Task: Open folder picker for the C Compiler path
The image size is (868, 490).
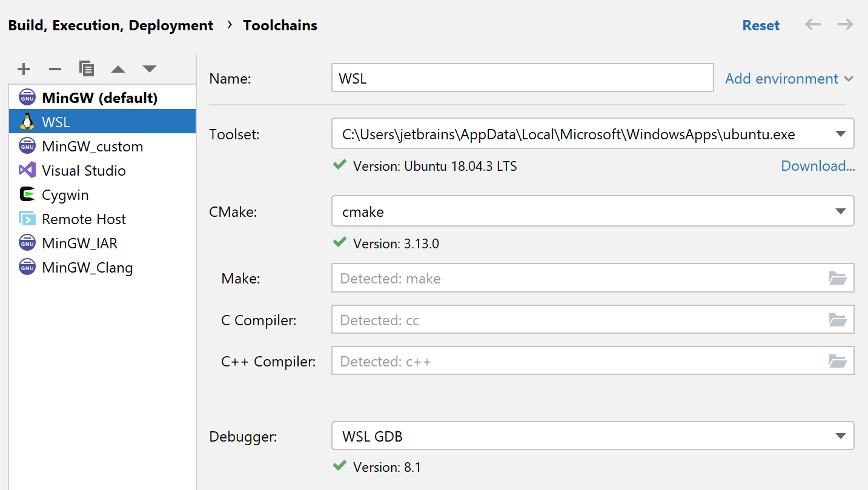Action: pyautogui.click(x=838, y=319)
